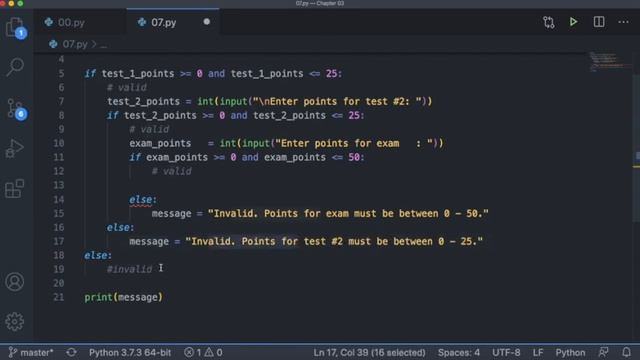Screen dimensions: 640x360
Task: Click the 07.py breadcrumb file icon
Action: pos(53,44)
